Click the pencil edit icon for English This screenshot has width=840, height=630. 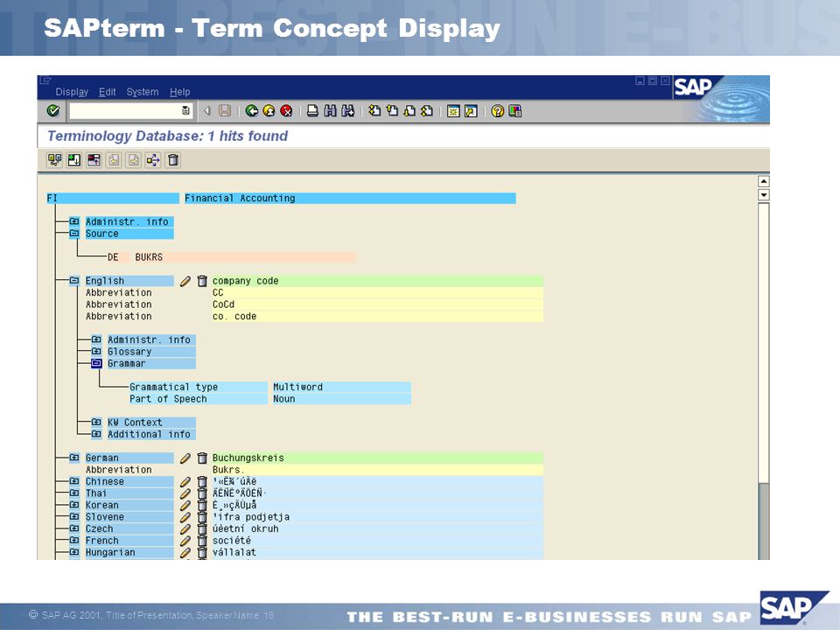pyautogui.click(x=185, y=281)
